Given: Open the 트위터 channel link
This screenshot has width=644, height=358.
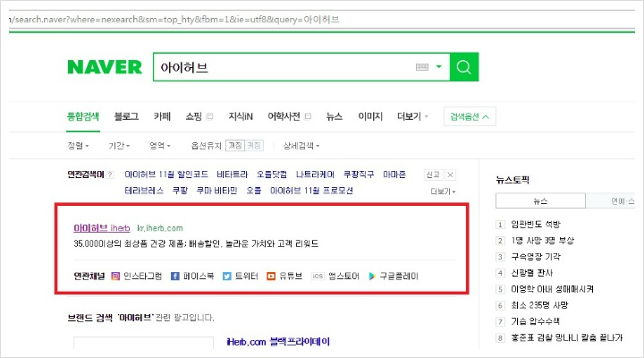Looking at the screenshot, I should point(247,277).
